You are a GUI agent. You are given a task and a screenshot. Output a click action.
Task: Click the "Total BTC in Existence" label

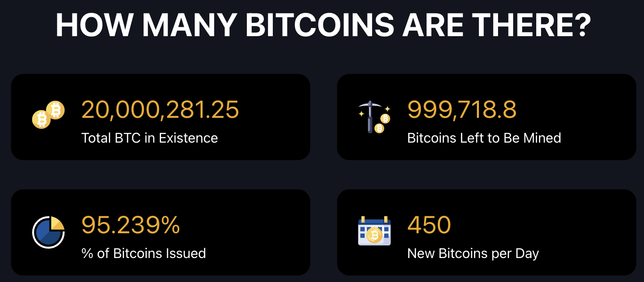[x=150, y=138]
